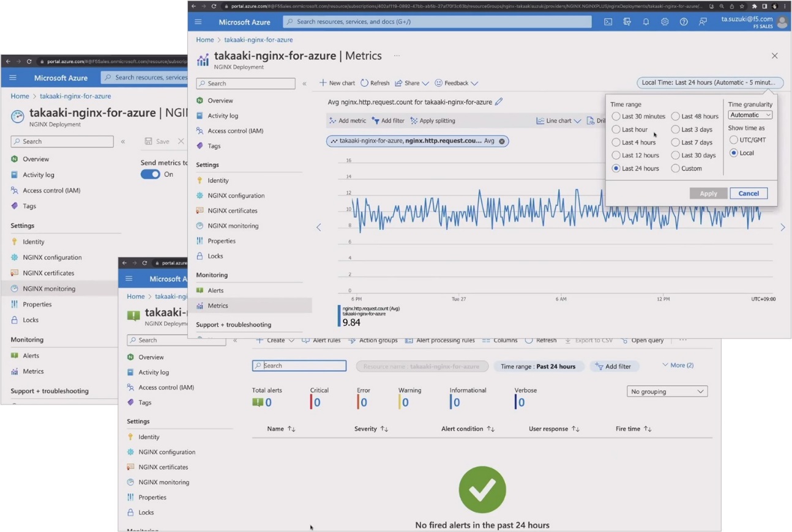Click the Save icon in the NGINX monitoring window

149,141
